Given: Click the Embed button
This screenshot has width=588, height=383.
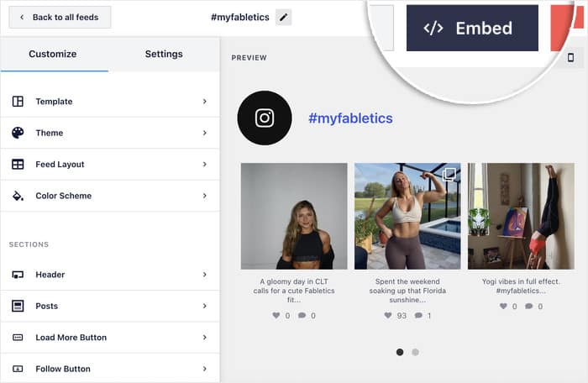Looking at the screenshot, I should coord(472,28).
